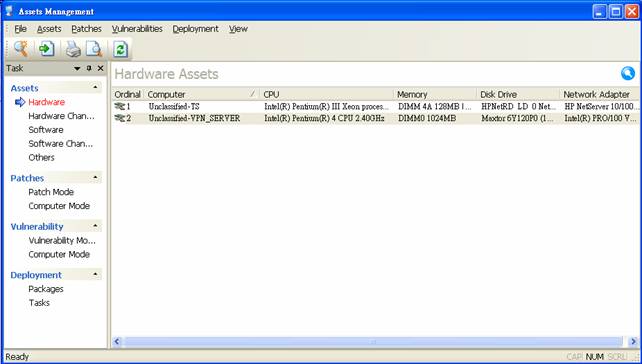Image resolution: width=642 pixels, height=364 pixels.
Task: Click the printer toolbar icon
Action: tap(74, 49)
